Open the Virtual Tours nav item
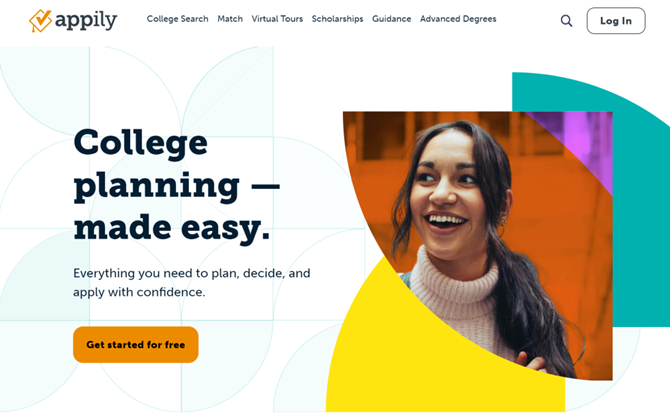The image size is (670, 413). (277, 19)
